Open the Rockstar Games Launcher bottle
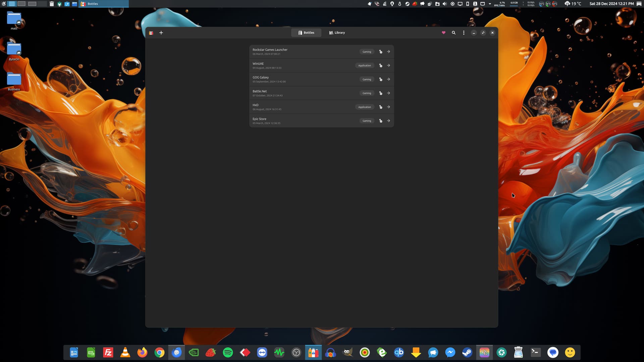 321,52
